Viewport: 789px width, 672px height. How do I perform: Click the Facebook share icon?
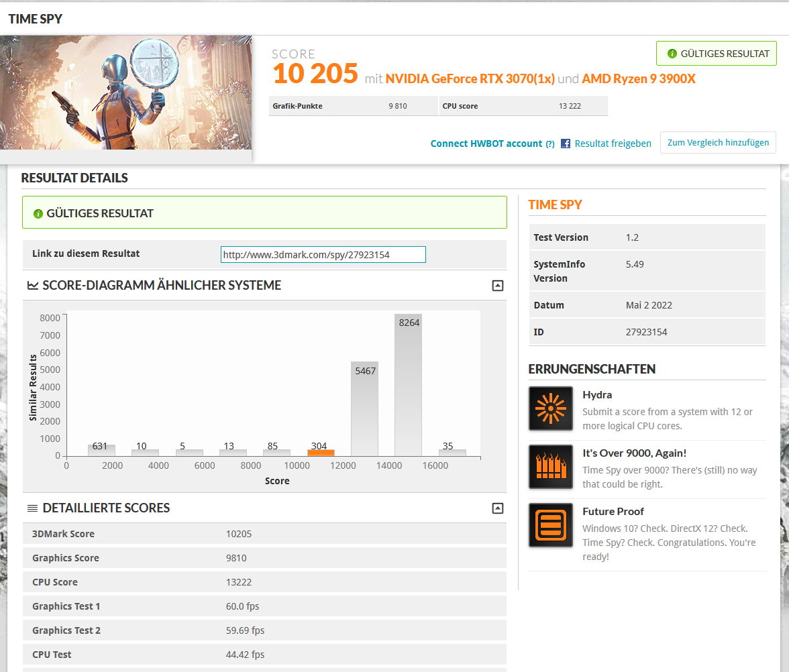[566, 144]
